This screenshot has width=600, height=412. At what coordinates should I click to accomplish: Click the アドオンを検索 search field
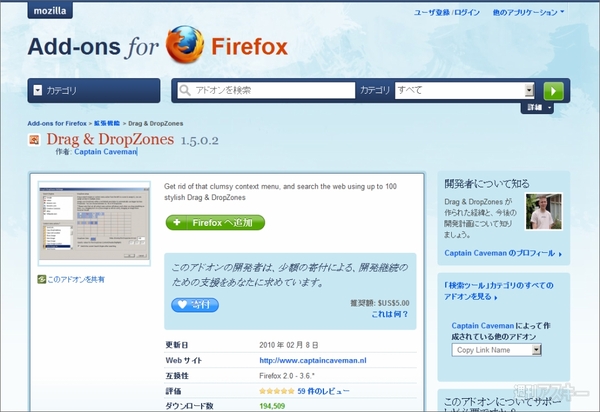point(266,90)
